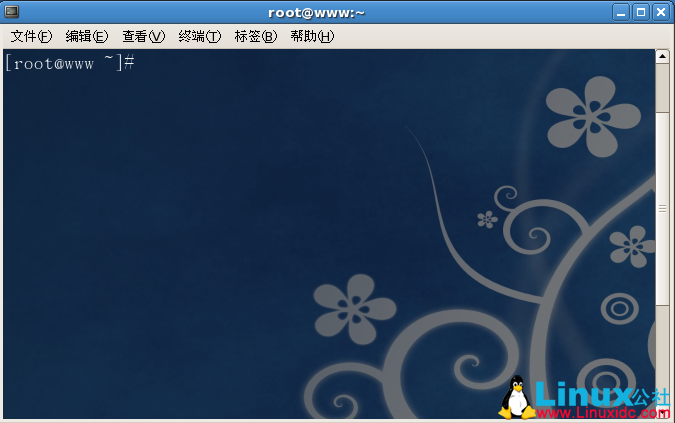Minimize the terminal window

(x=621, y=12)
